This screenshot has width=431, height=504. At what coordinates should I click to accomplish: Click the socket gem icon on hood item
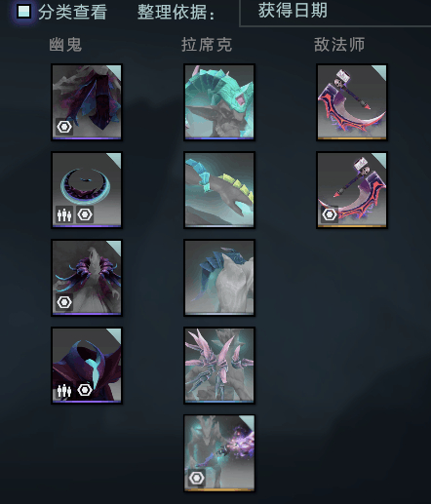click(x=85, y=390)
